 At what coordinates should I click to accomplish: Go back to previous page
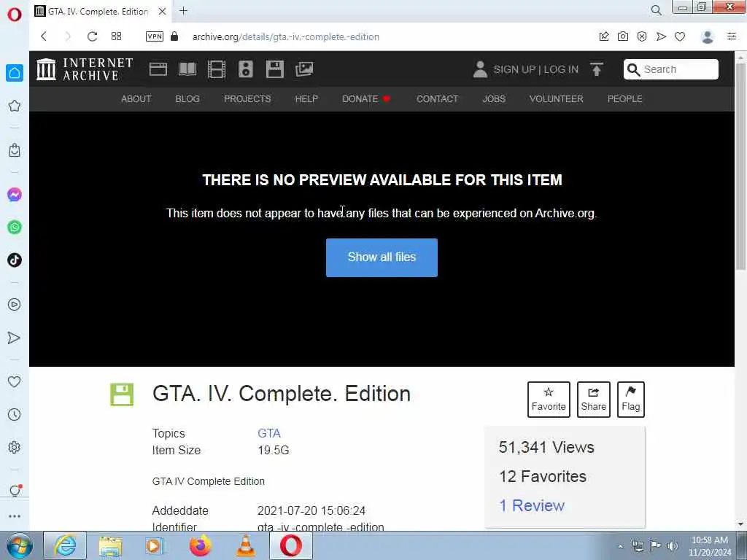(x=43, y=36)
